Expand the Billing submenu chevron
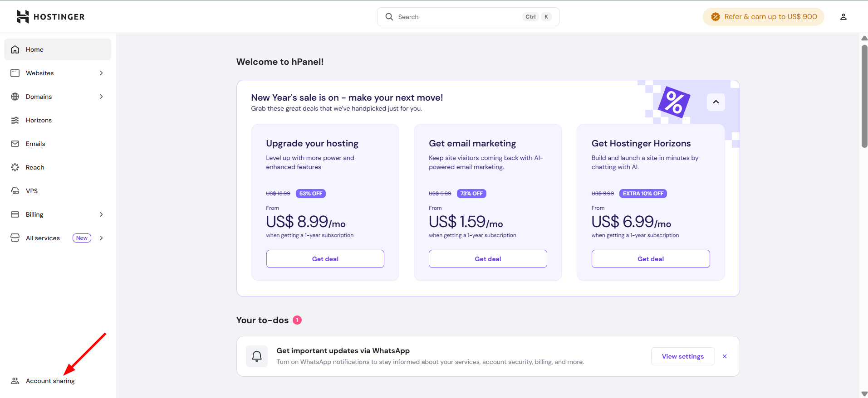The height and width of the screenshot is (398, 868). pyautogui.click(x=101, y=214)
